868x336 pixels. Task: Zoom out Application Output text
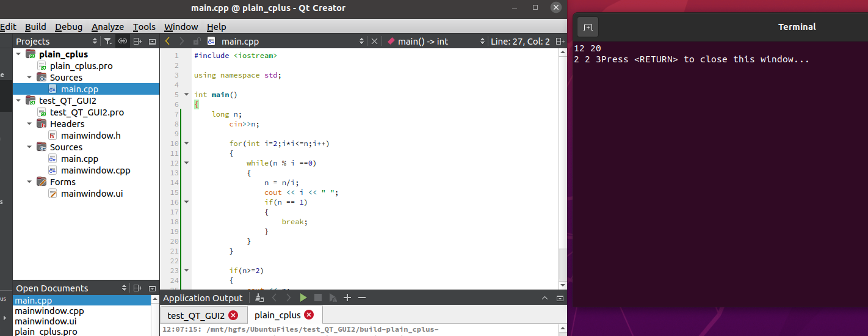tap(362, 298)
